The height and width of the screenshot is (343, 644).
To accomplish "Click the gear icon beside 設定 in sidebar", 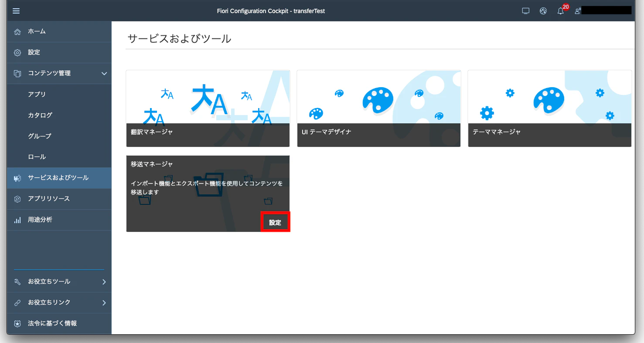I will (x=17, y=53).
